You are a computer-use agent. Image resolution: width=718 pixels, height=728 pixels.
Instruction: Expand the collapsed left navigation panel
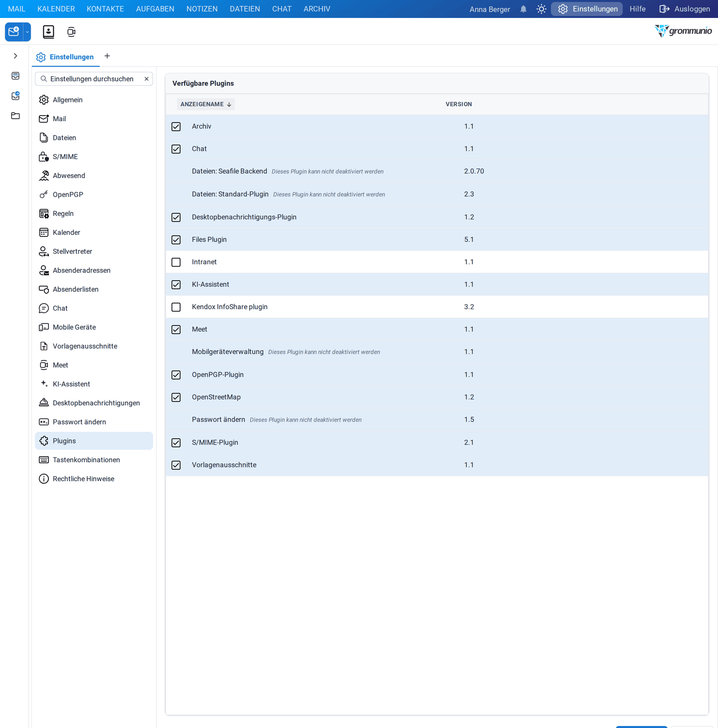click(15, 56)
